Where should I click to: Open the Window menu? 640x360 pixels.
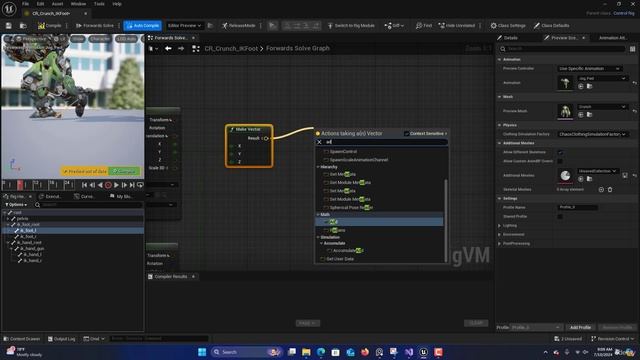click(78, 4)
